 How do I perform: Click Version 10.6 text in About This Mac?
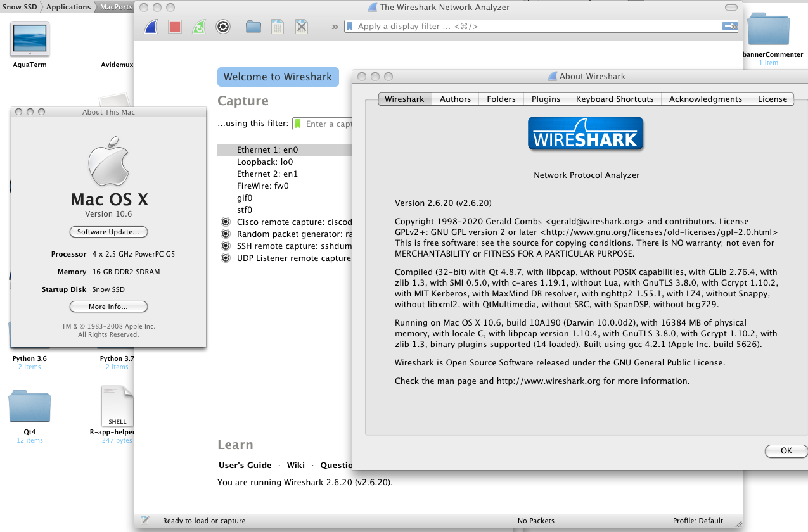pyautogui.click(x=108, y=214)
